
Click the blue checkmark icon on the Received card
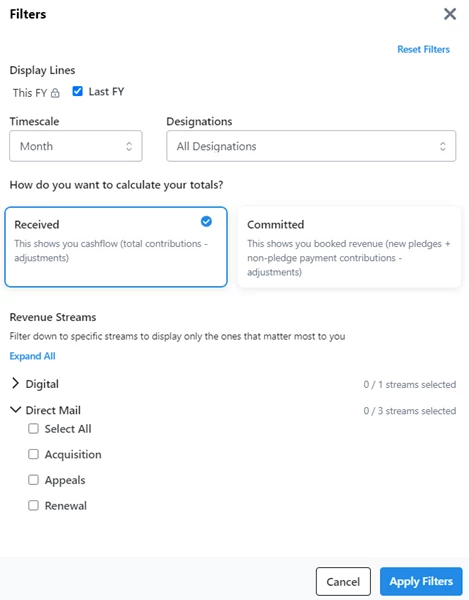coord(206,222)
